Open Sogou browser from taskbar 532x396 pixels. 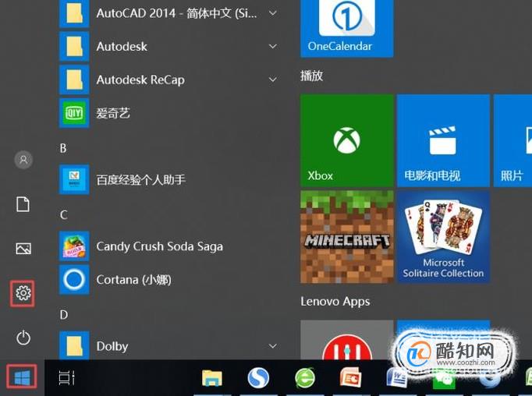coord(258,377)
